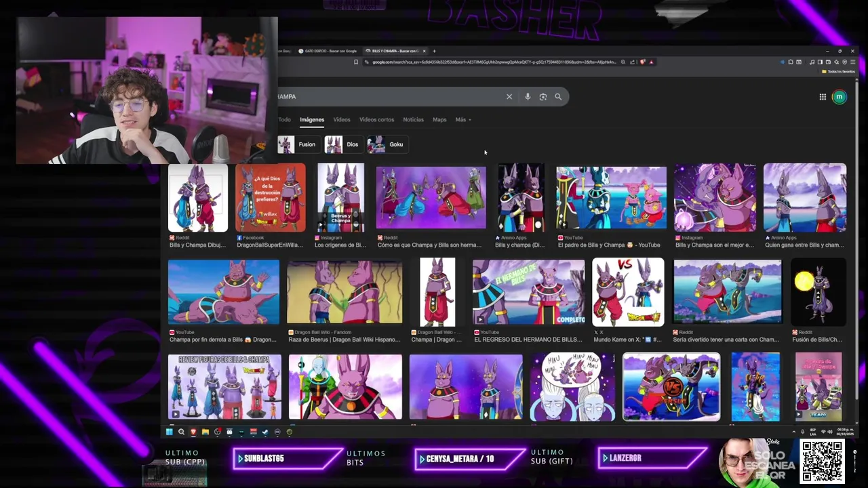Open the Mundo Kame on X VS image
868x488 pixels.
coord(628,292)
